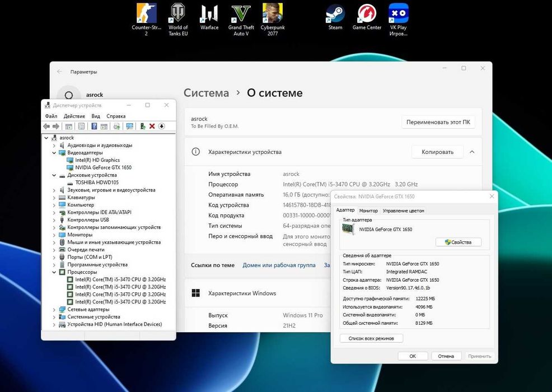Click the Version90.17.4d.0.1b BIOS text
Viewport: 552px width, 392px height.
[x=408, y=288]
